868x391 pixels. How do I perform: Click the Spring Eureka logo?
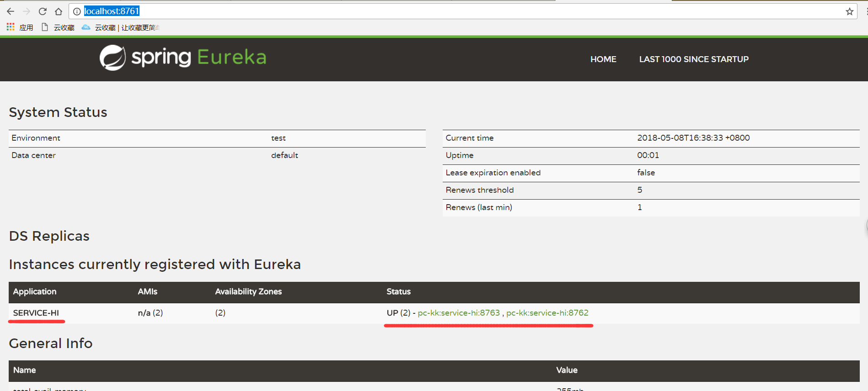point(183,58)
